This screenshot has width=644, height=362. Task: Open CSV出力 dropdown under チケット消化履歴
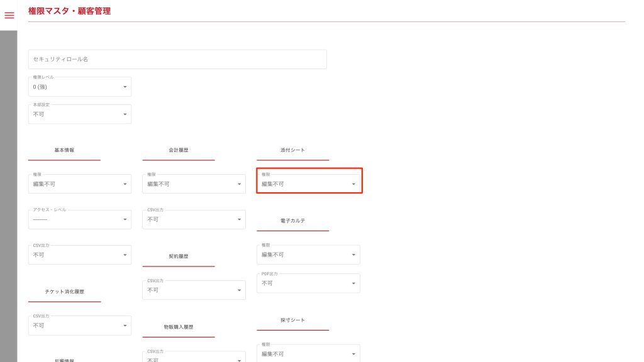pyautogui.click(x=80, y=326)
